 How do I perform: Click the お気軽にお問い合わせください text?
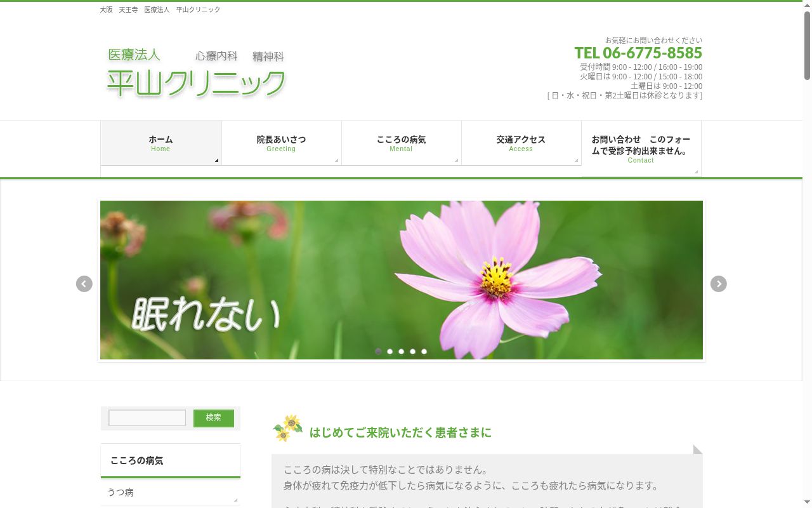pyautogui.click(x=653, y=40)
